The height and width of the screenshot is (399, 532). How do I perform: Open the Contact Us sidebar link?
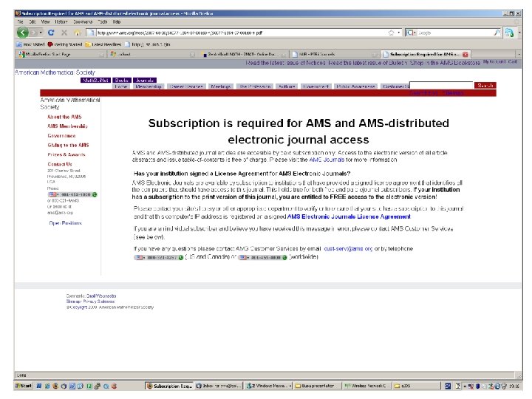pos(59,164)
